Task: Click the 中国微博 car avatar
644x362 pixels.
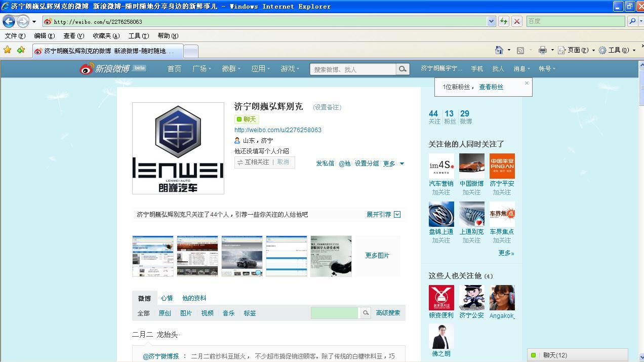Action: point(472,166)
